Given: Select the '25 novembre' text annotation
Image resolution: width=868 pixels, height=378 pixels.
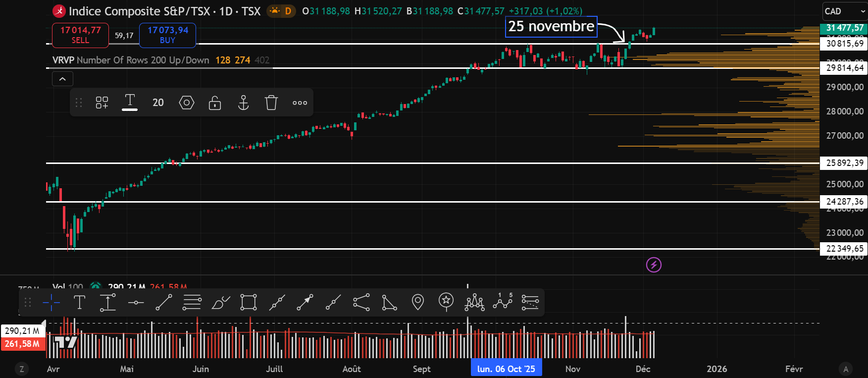Looking at the screenshot, I should pyautogui.click(x=551, y=26).
